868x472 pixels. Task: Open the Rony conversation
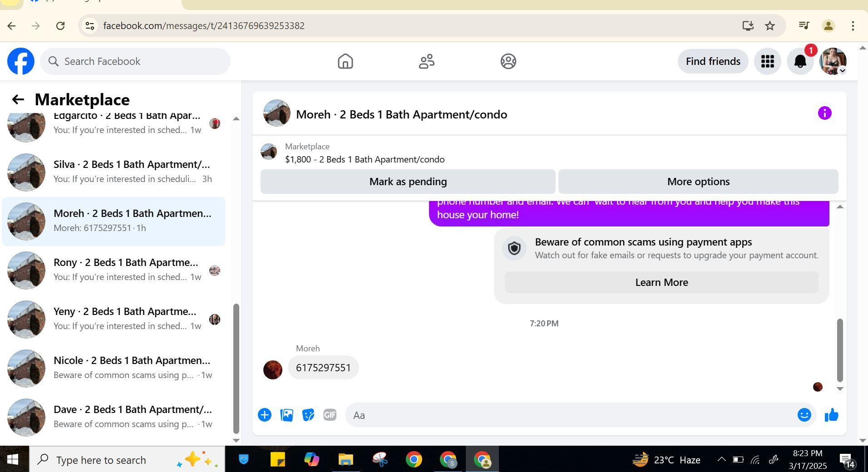tap(114, 270)
